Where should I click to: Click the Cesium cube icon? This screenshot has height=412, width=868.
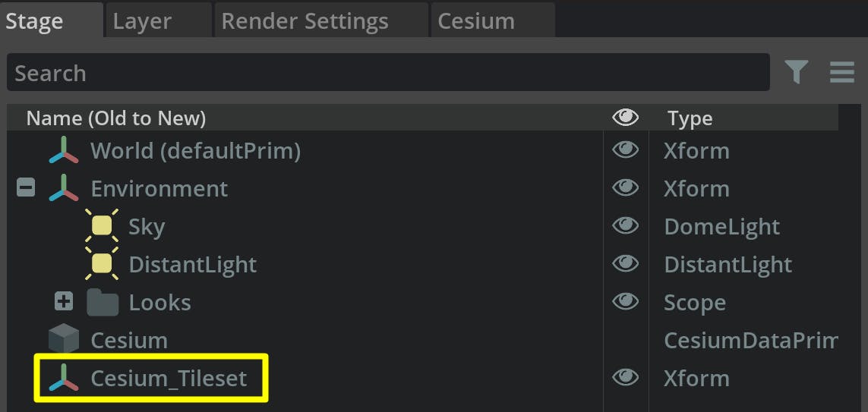64,340
